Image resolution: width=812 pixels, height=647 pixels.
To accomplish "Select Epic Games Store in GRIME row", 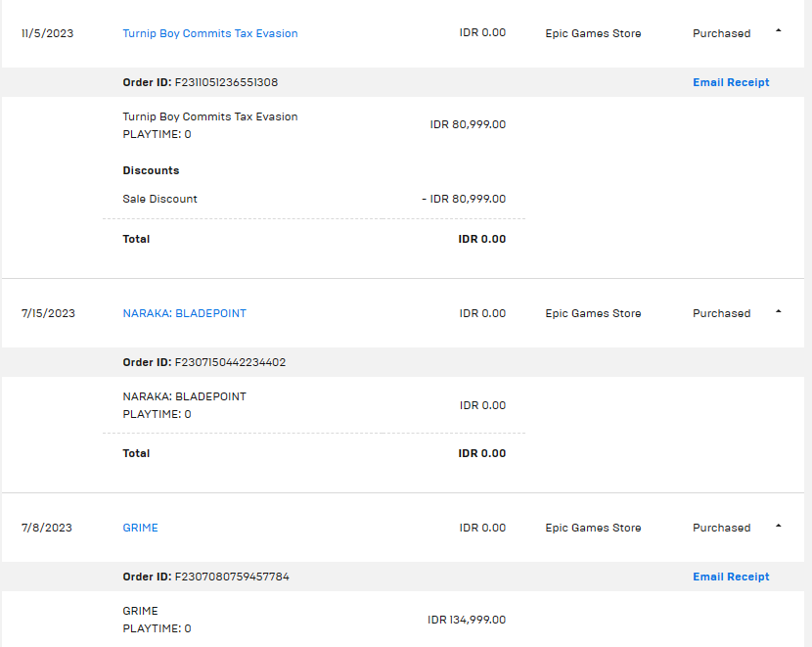I will tap(593, 528).
